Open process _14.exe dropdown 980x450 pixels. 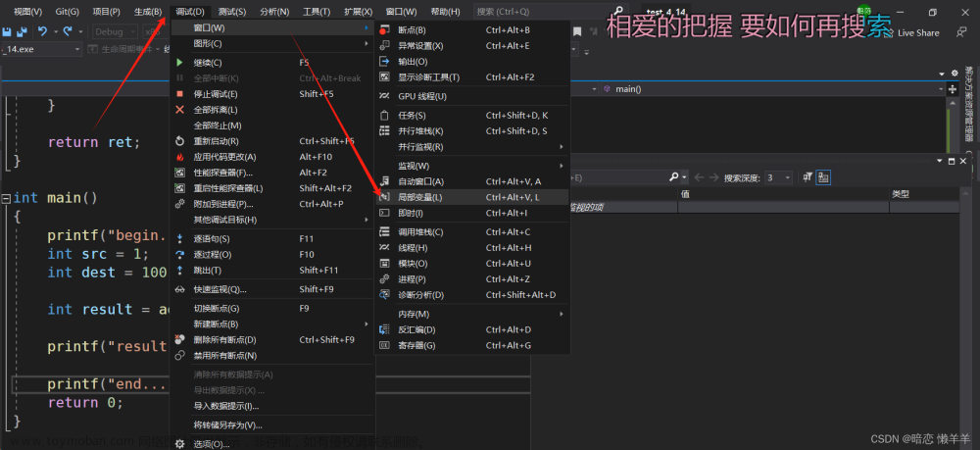[x=41, y=49]
